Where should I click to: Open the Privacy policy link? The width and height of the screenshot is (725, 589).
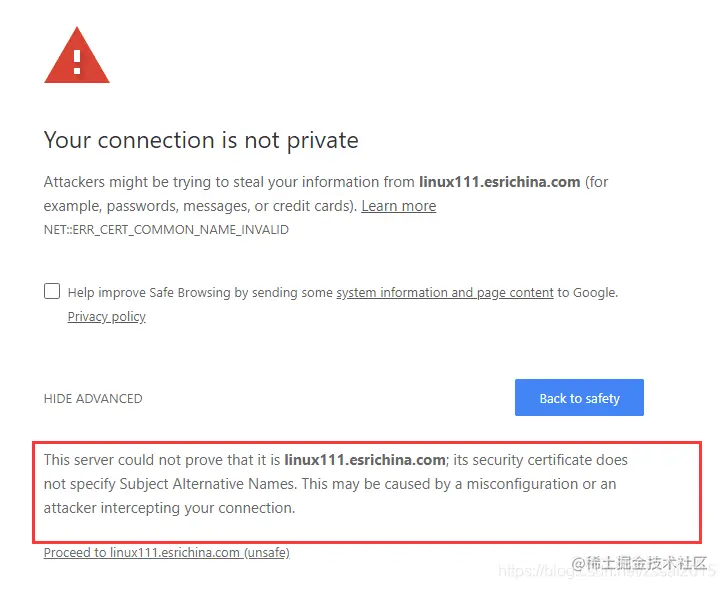[x=106, y=317]
